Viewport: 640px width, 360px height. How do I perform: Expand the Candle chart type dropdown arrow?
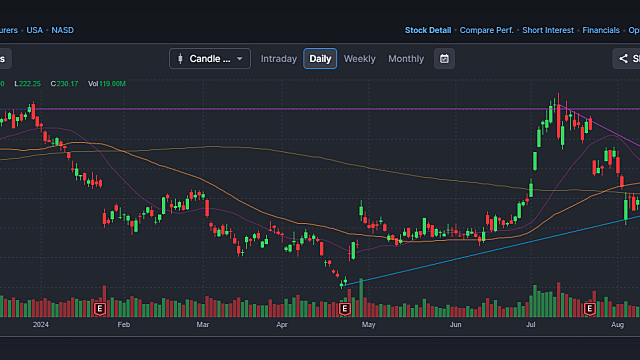(x=240, y=59)
